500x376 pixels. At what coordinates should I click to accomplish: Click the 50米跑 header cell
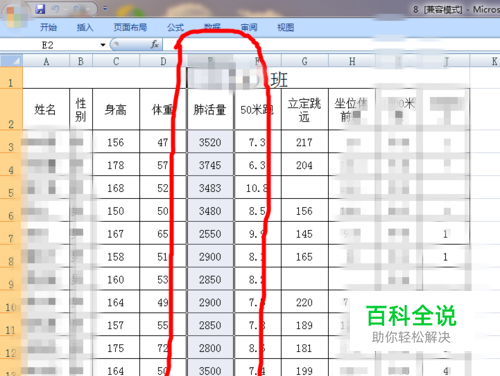click(258, 109)
